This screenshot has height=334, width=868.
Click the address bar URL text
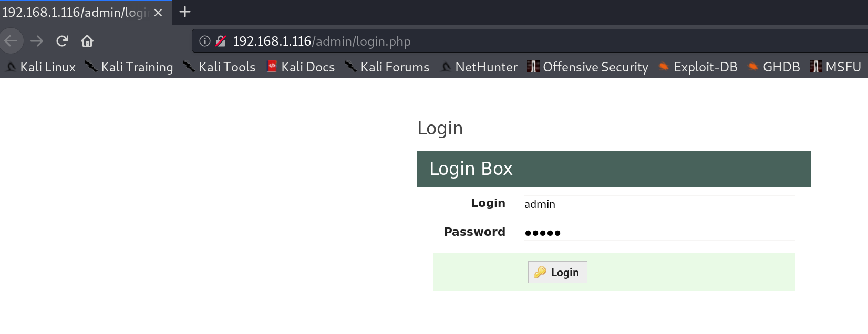322,41
